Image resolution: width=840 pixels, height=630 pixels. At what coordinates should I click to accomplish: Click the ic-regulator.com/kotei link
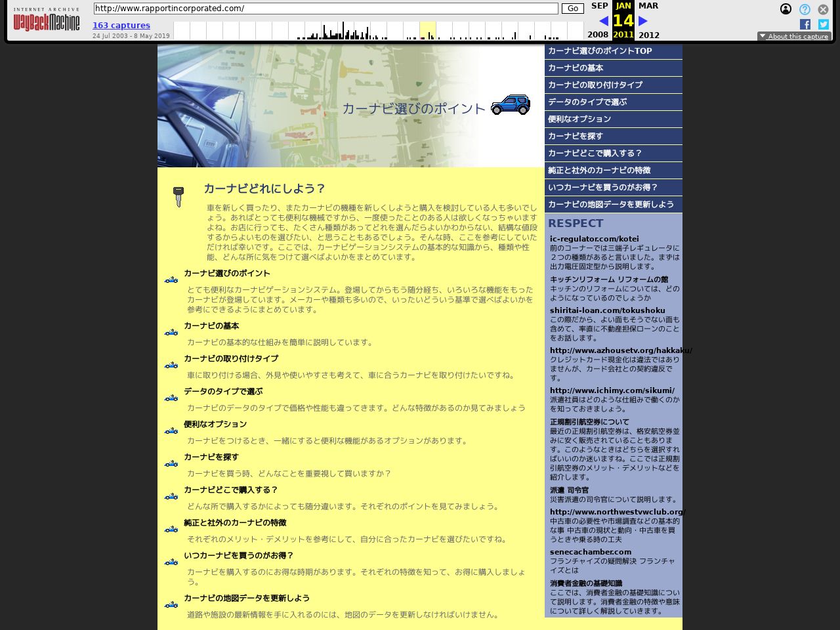(594, 239)
